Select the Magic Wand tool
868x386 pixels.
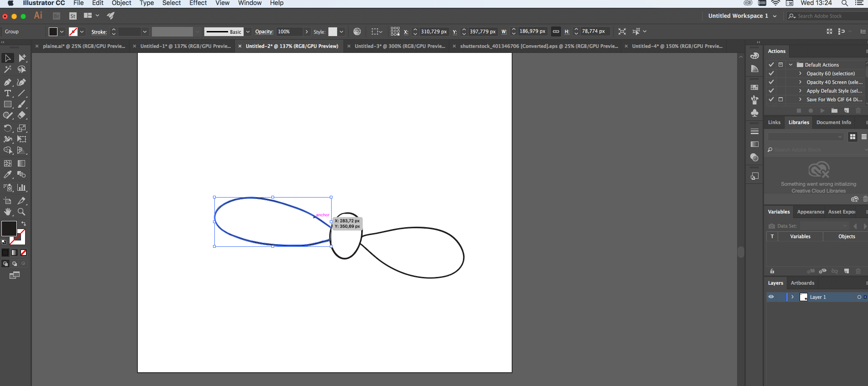click(x=8, y=69)
